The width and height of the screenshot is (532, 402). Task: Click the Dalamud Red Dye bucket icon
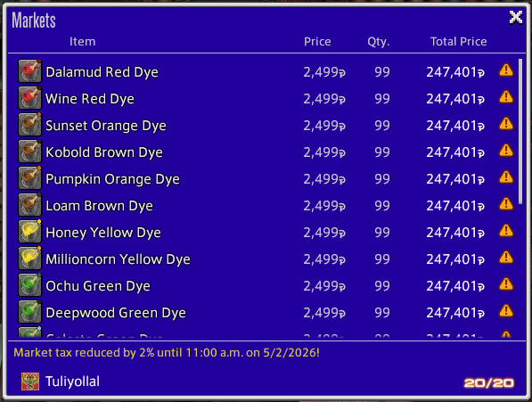(30, 71)
